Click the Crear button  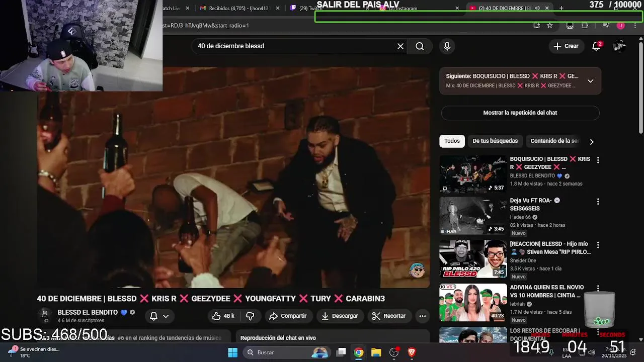point(567,46)
